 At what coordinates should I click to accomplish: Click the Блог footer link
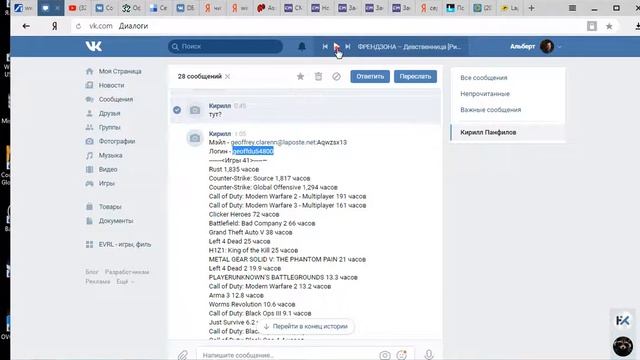coord(92,272)
